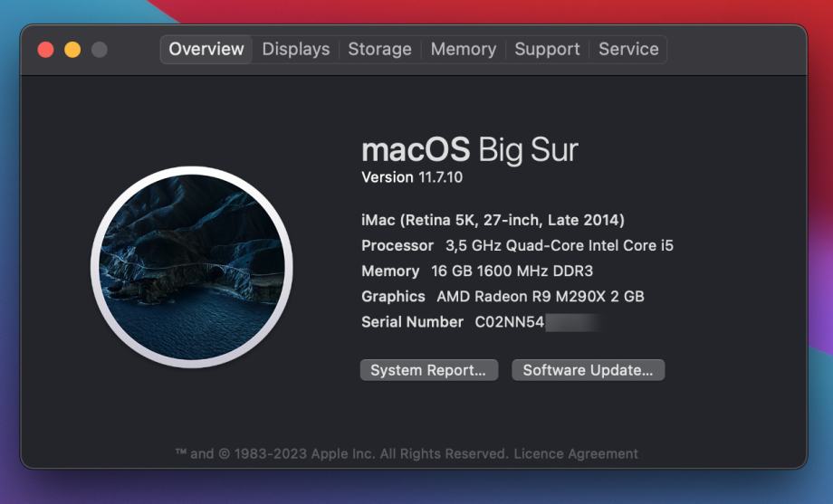Show the Service tab
Viewport: 833px width, 504px height.
(x=628, y=49)
